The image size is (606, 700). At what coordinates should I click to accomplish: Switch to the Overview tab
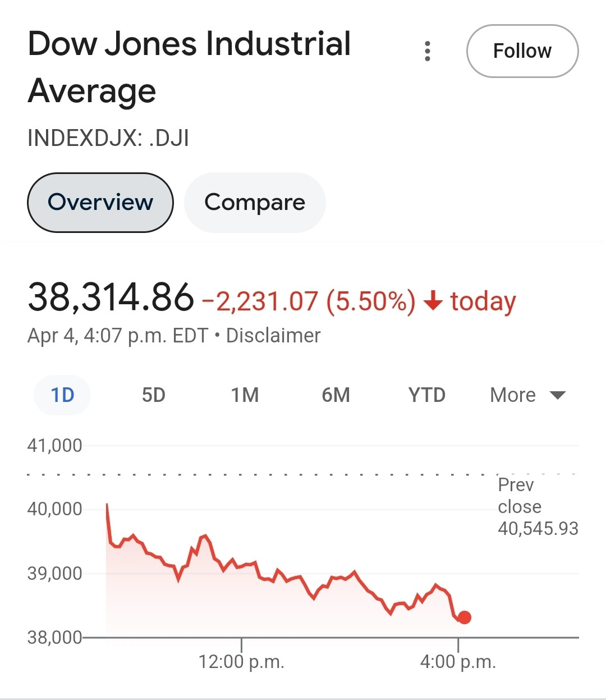pos(100,203)
